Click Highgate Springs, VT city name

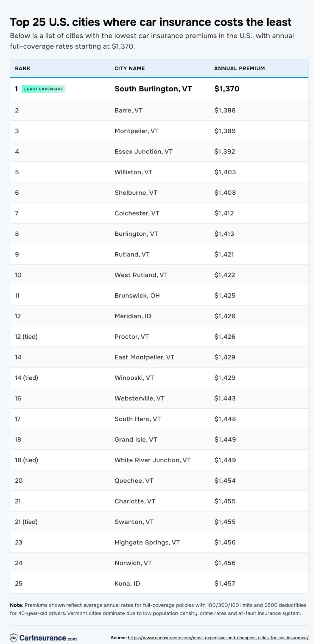coord(147,542)
